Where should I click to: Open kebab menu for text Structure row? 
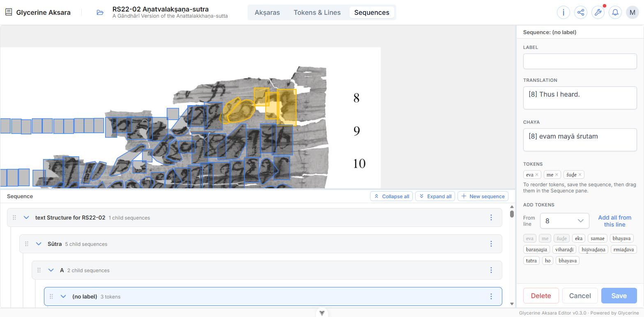point(491,218)
